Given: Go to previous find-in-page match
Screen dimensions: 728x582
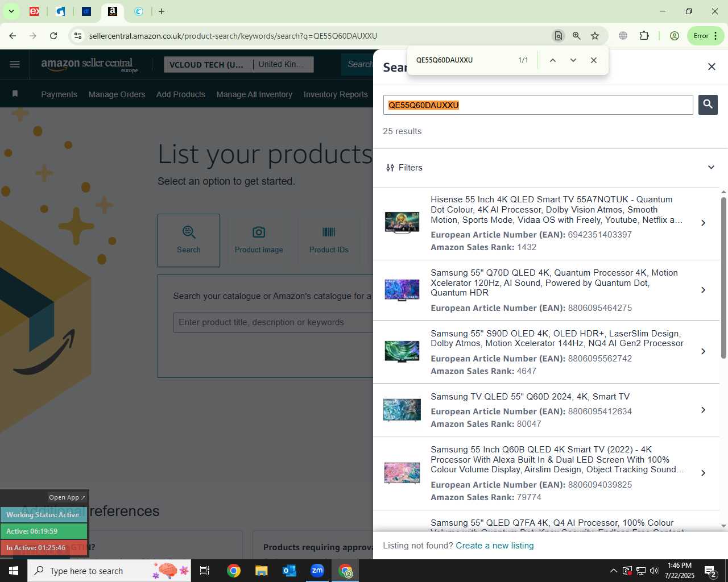Looking at the screenshot, I should coord(552,60).
